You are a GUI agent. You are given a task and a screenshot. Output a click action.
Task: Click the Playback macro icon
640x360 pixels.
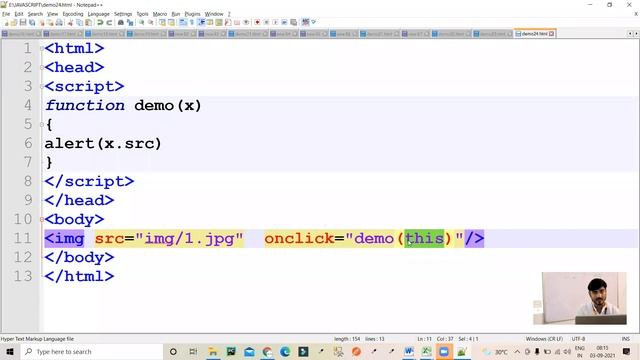[275, 22]
